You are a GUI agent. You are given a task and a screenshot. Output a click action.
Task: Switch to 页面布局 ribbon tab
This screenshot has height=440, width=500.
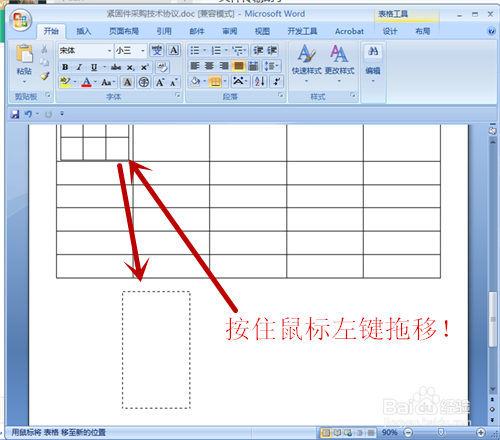pos(124,31)
